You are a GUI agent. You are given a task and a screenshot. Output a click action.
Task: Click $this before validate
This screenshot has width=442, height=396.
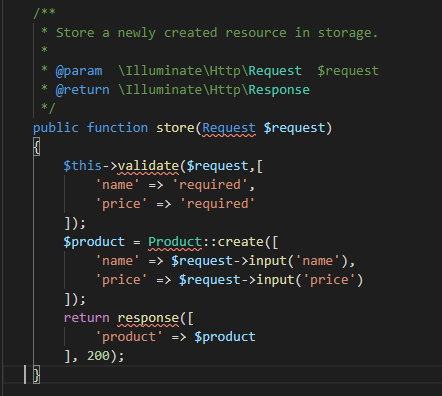click(x=83, y=166)
